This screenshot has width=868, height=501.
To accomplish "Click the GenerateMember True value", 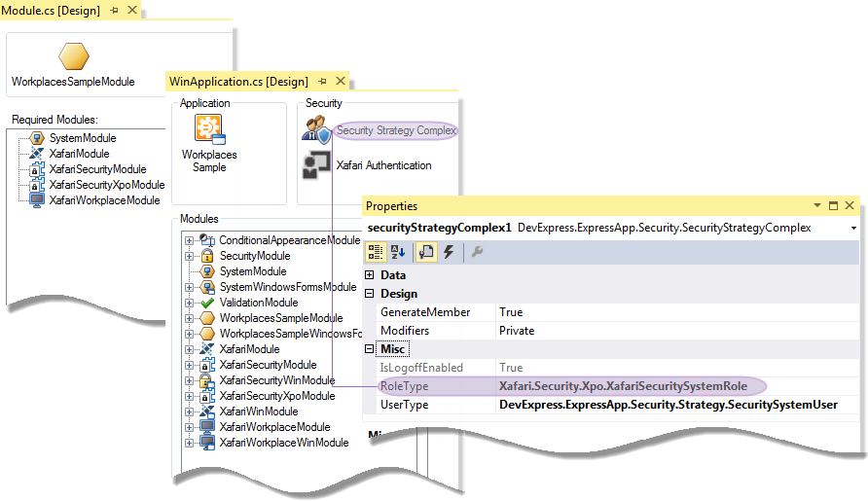I will click(x=677, y=312).
